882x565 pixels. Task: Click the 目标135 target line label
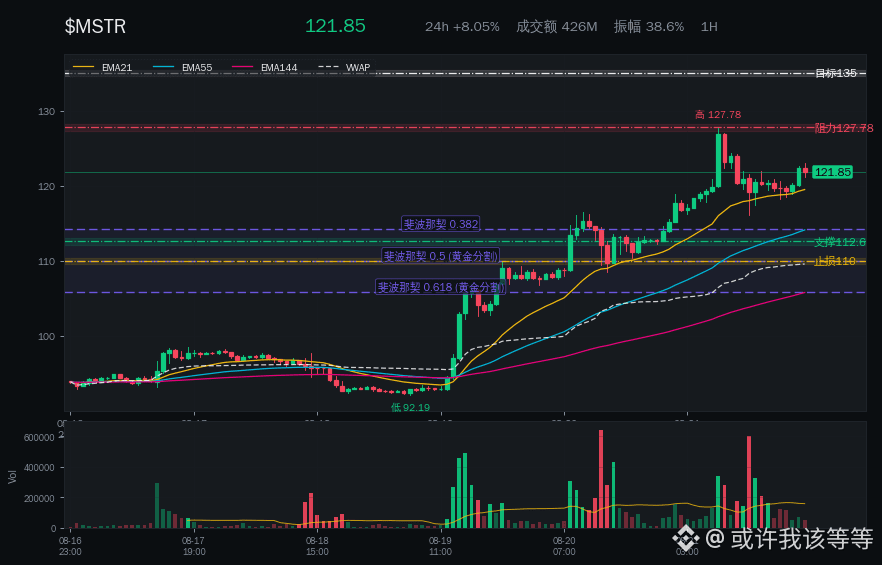[x=836, y=73]
